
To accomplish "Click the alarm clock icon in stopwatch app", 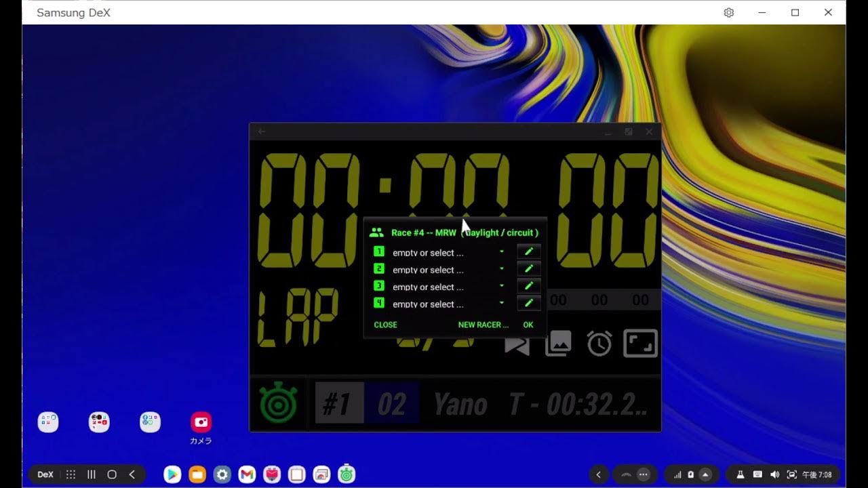I will (x=599, y=344).
